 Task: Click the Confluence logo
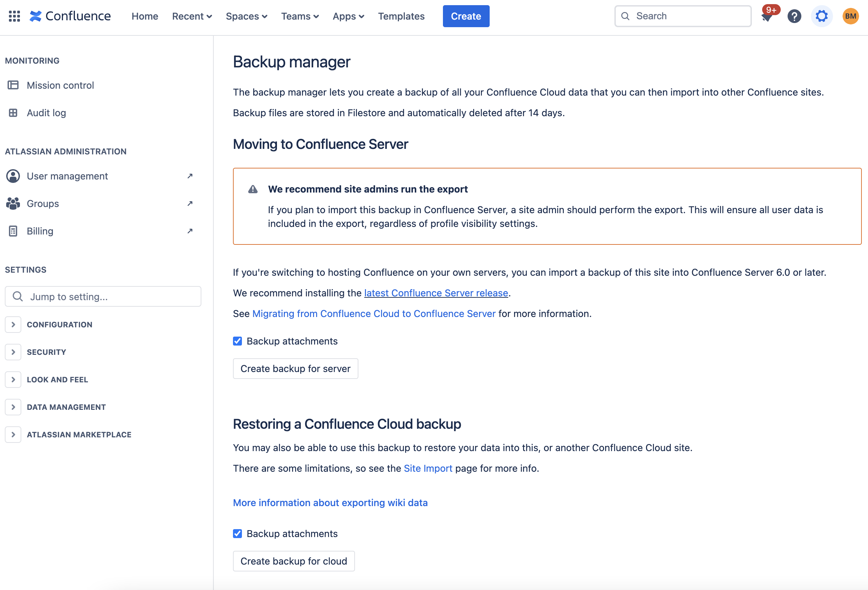(70, 16)
